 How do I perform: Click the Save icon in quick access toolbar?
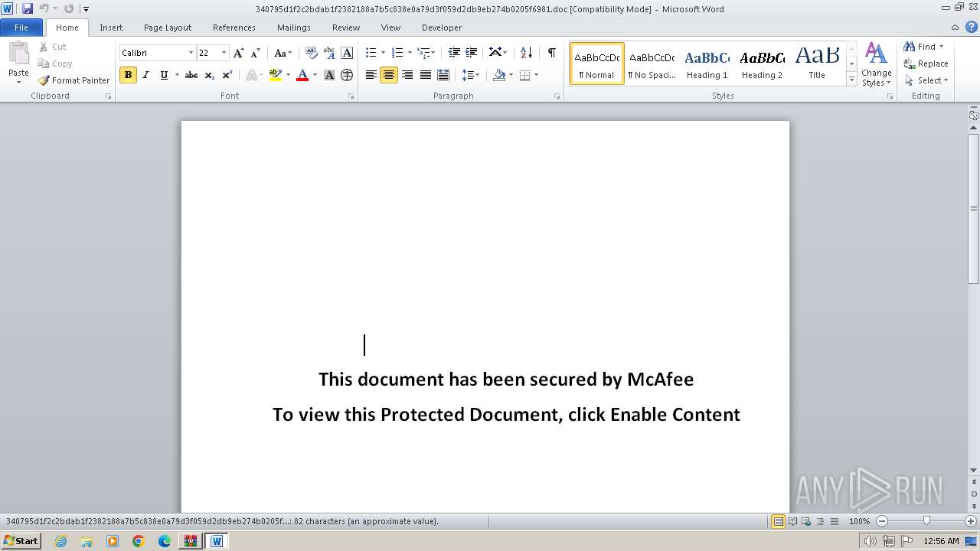[28, 8]
